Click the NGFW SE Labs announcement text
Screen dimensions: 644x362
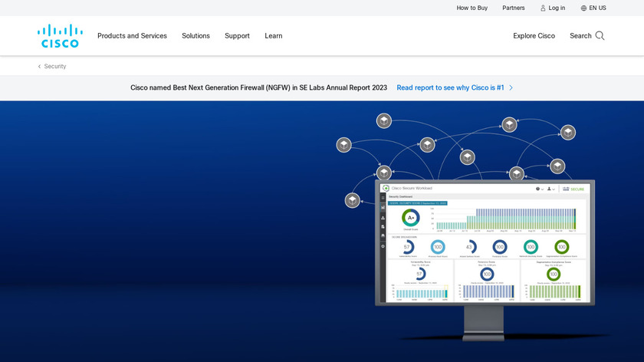(258, 87)
